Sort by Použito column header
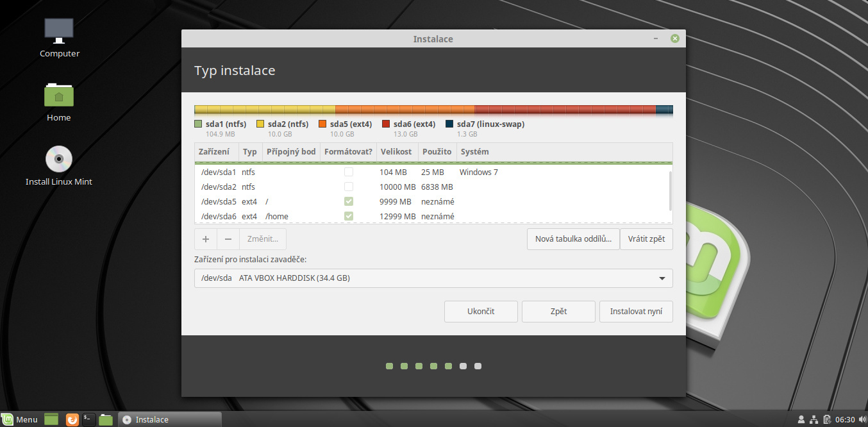The image size is (868, 427). (437, 152)
